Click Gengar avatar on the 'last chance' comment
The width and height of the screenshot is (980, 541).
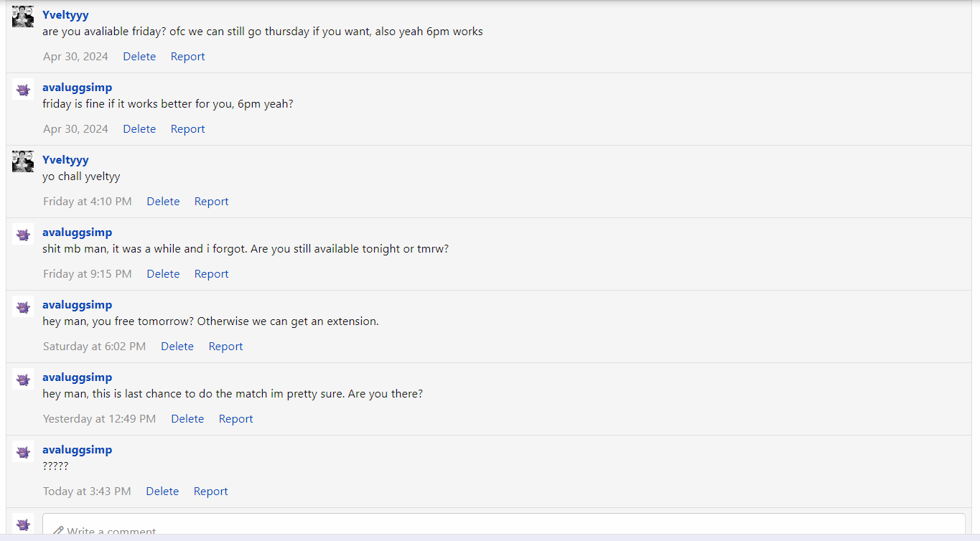(x=23, y=379)
